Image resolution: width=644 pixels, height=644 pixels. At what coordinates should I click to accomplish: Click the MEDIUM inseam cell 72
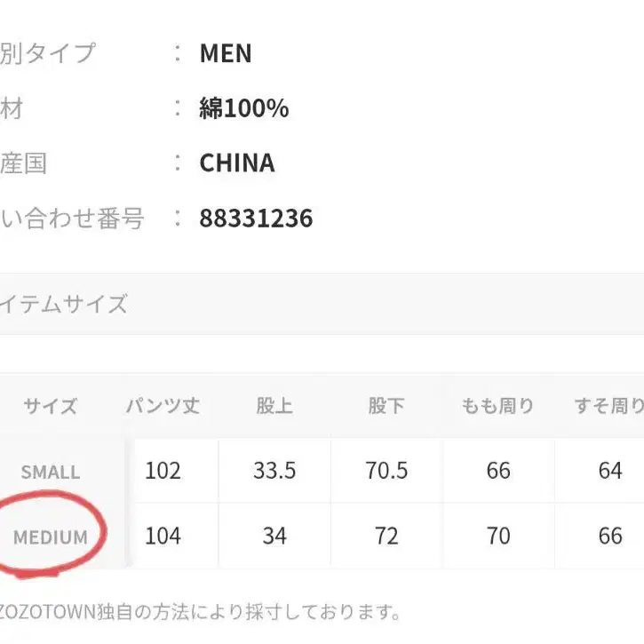386,536
